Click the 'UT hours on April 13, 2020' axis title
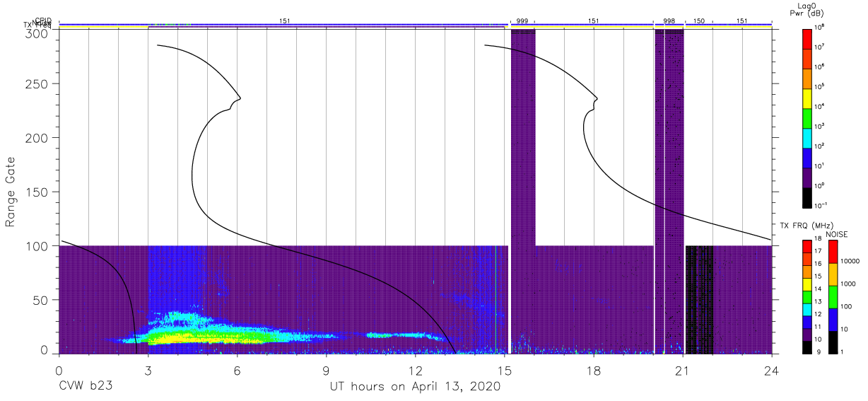The image size is (868, 401). [x=415, y=387]
